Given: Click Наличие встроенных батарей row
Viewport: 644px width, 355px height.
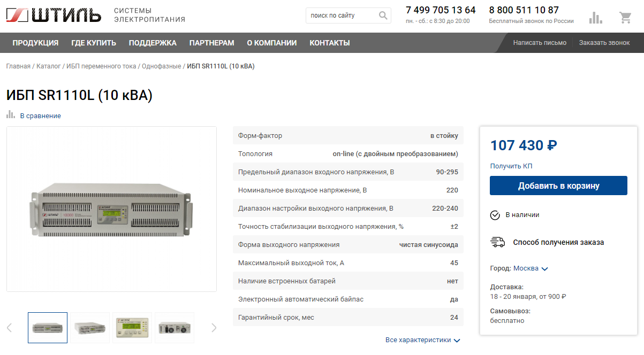Looking at the screenshot, I should [348, 281].
